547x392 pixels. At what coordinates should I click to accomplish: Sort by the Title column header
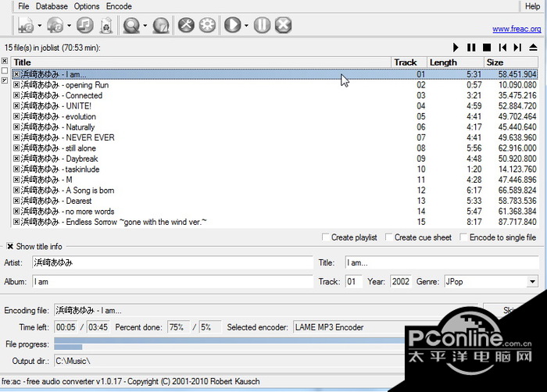(x=202, y=62)
